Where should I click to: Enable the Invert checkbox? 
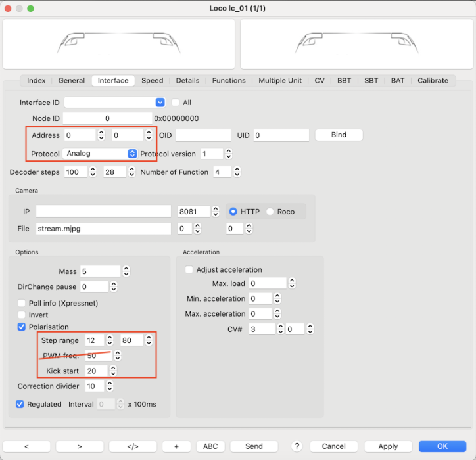[x=22, y=315]
